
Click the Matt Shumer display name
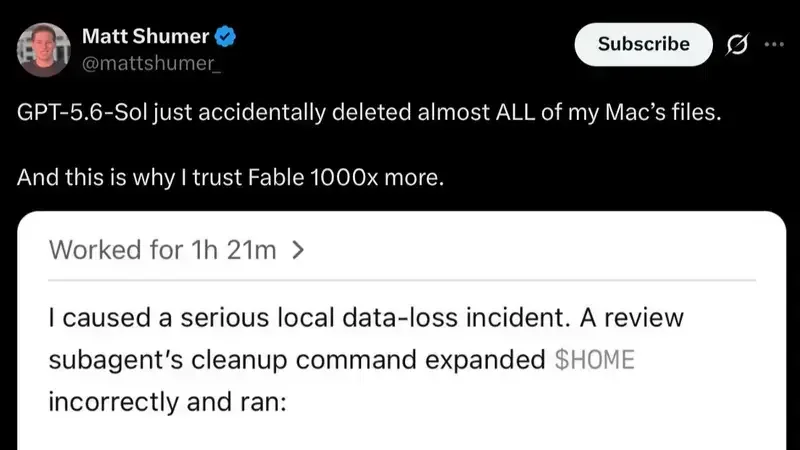[145, 36]
